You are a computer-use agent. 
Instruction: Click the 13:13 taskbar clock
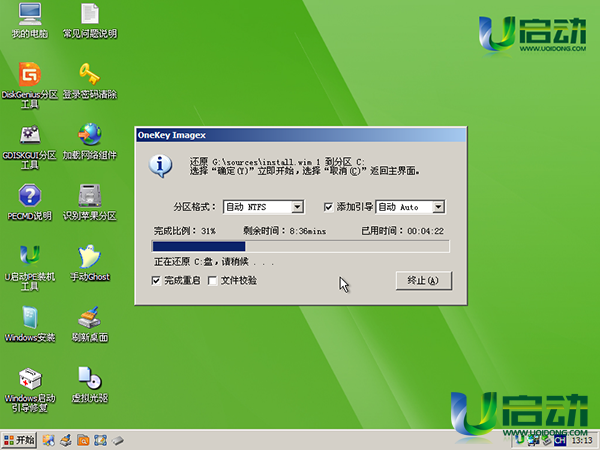pos(582,441)
